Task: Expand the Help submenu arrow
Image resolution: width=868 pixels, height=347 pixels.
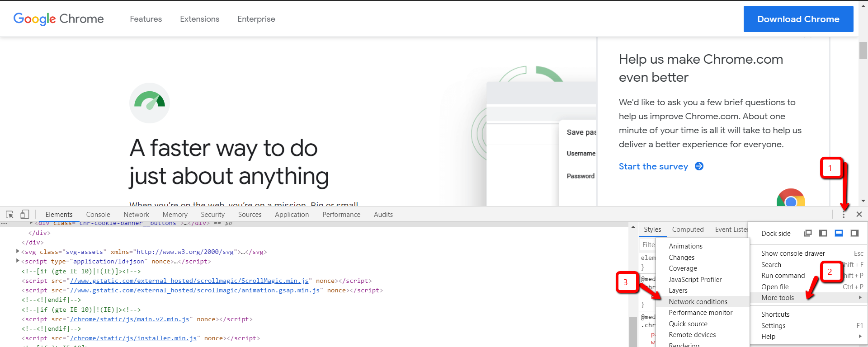Action: [860, 336]
